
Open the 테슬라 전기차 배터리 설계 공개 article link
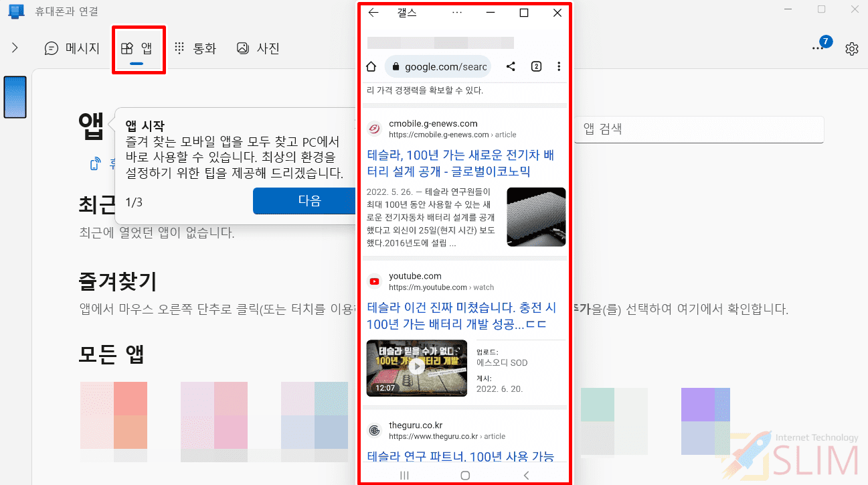click(x=460, y=163)
